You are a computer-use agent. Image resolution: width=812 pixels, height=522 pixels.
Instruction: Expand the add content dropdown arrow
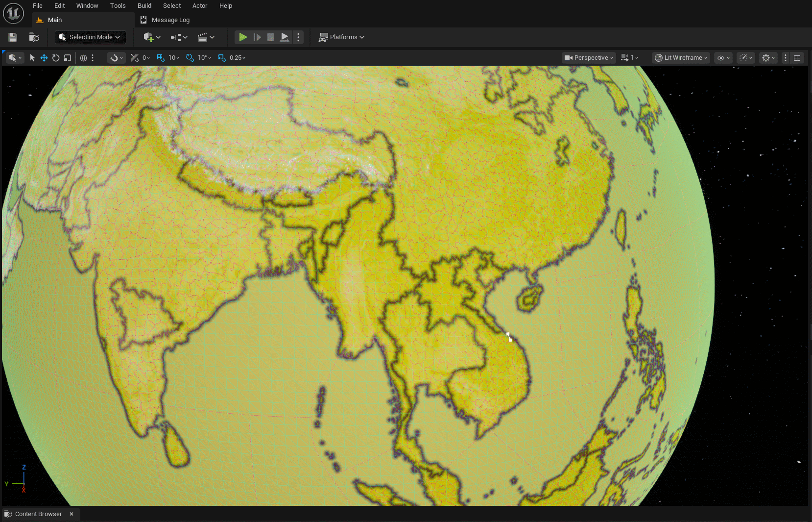pos(158,37)
